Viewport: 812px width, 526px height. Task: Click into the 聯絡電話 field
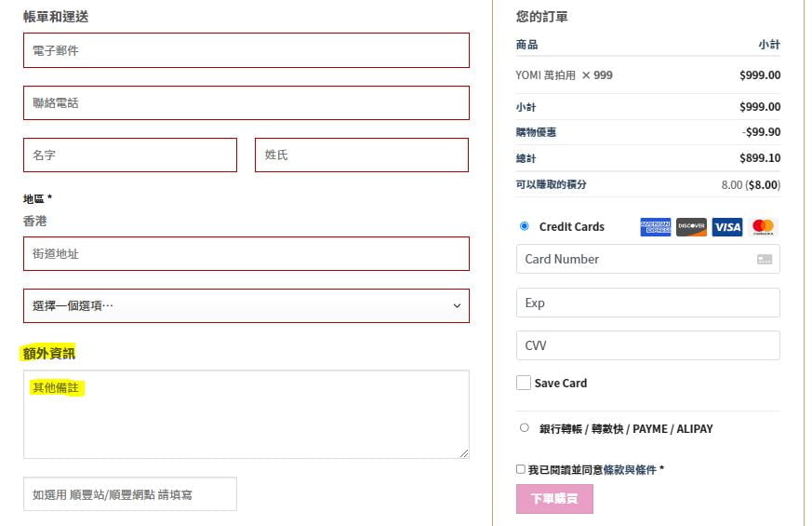246,102
